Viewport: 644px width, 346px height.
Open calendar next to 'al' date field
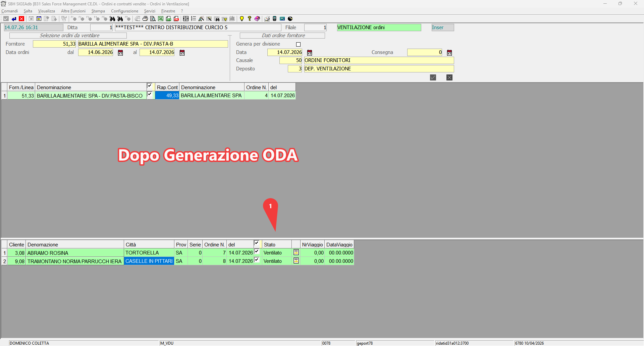pyautogui.click(x=182, y=53)
